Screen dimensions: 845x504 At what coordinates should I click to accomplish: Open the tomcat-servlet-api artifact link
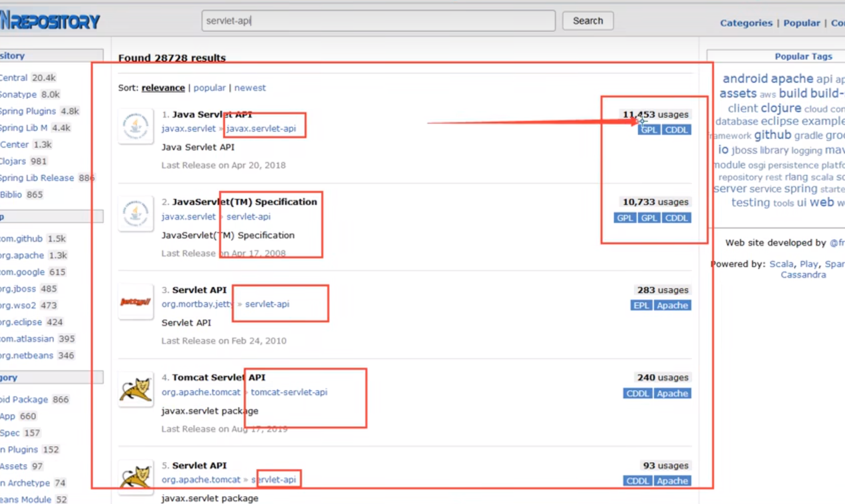click(289, 392)
